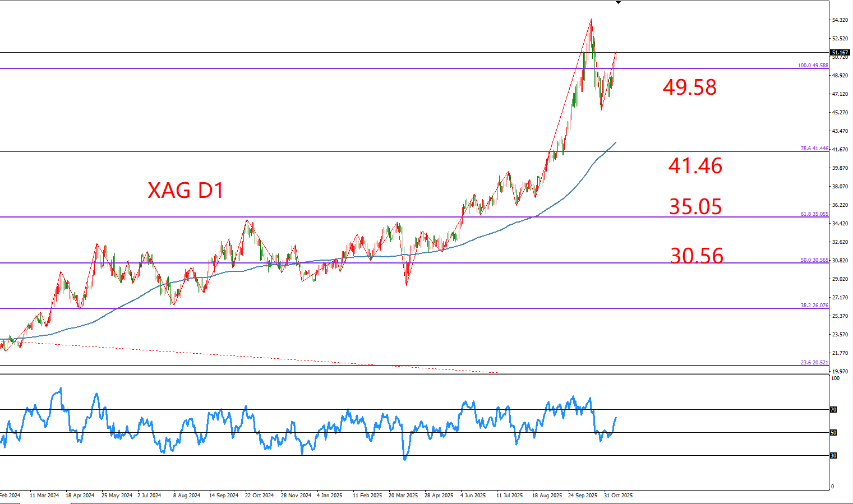Screen dimensions: 853x504
Task: Click the 54.320 price on the price scale
Action: coord(840,20)
